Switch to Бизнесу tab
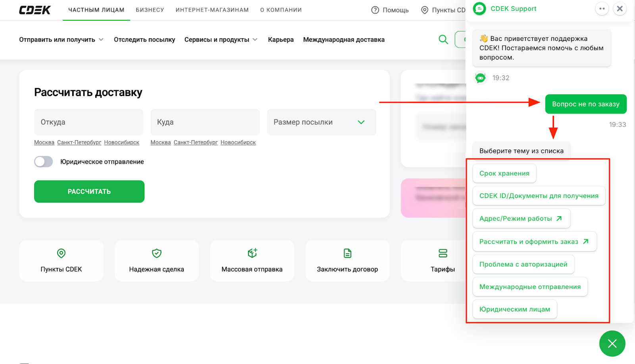Viewport: 635px width, 364px height. 150,10
